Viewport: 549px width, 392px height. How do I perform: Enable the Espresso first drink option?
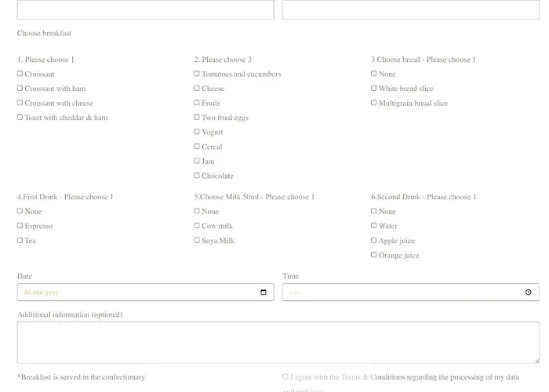pos(20,226)
